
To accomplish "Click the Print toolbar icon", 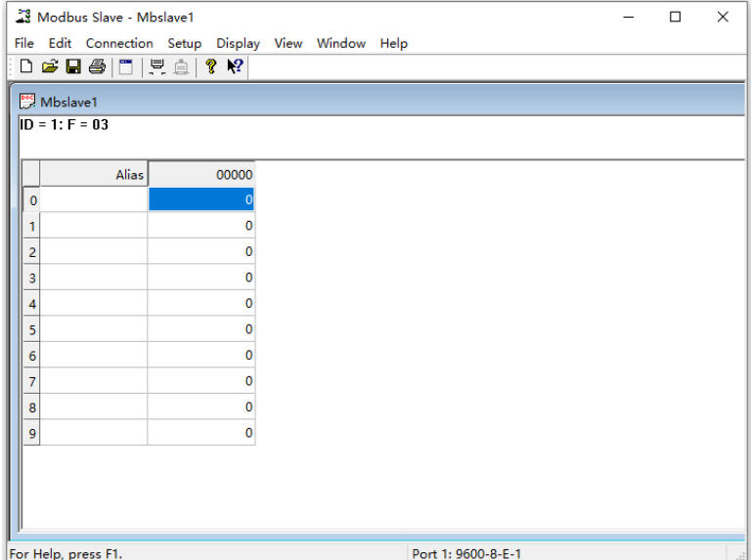I will tap(97, 66).
